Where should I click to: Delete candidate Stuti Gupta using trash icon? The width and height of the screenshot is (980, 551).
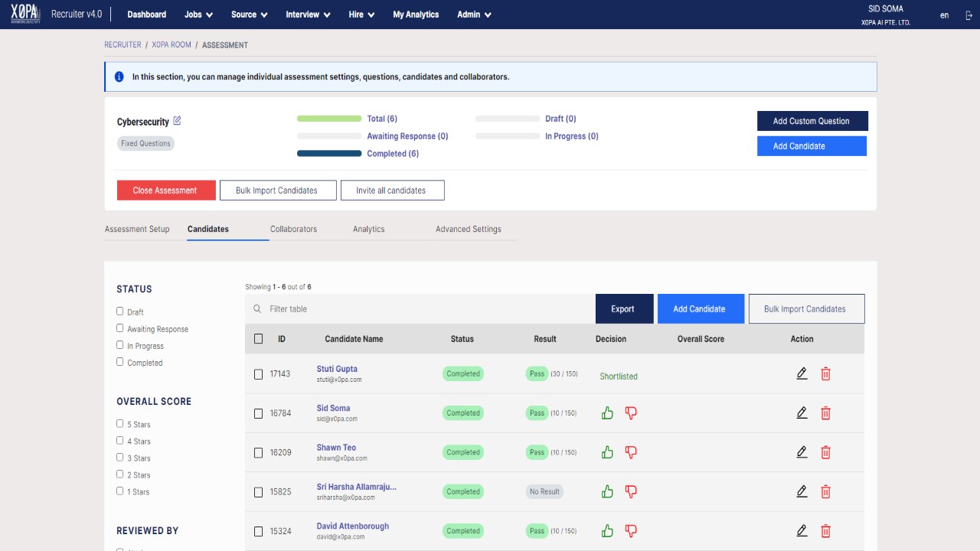pyautogui.click(x=825, y=373)
